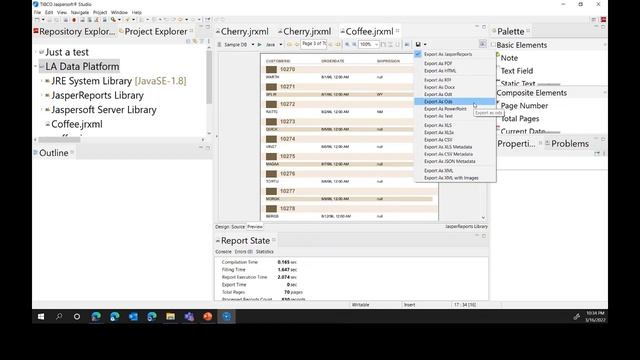Collapse the LA Data Platform project
Screen dimensions: 640x360
(36, 67)
